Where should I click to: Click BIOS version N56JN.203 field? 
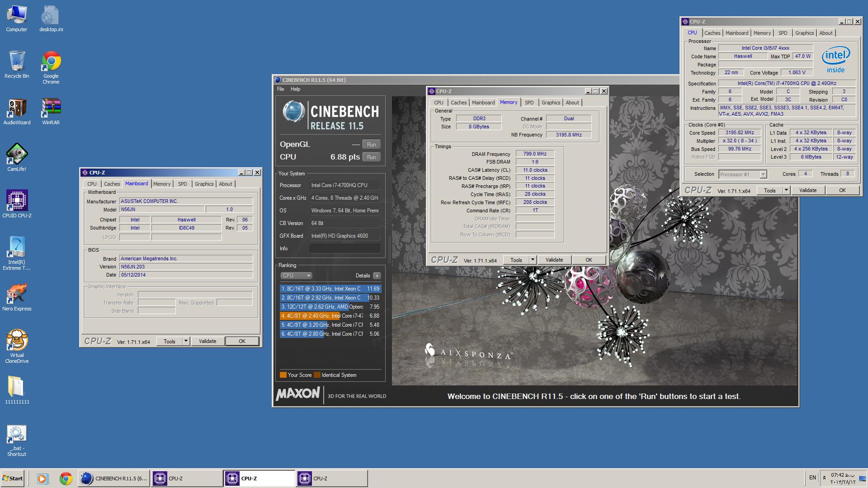(186, 267)
